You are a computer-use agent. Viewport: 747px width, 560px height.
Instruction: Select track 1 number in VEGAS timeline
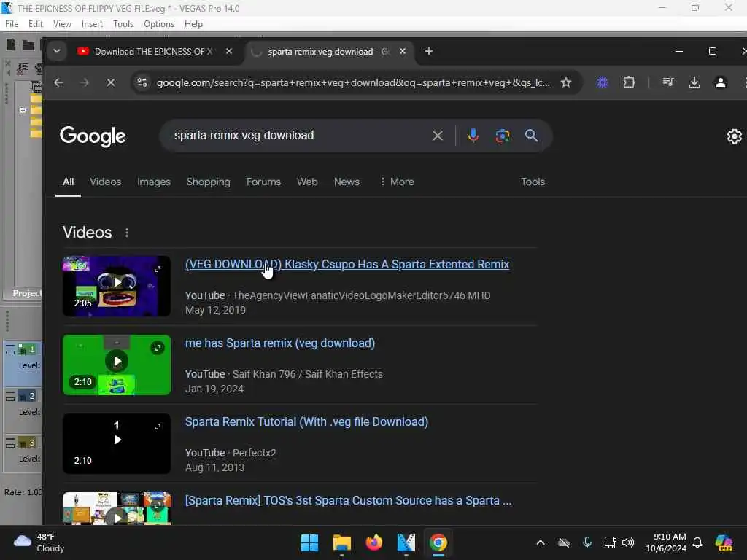[x=32, y=349]
